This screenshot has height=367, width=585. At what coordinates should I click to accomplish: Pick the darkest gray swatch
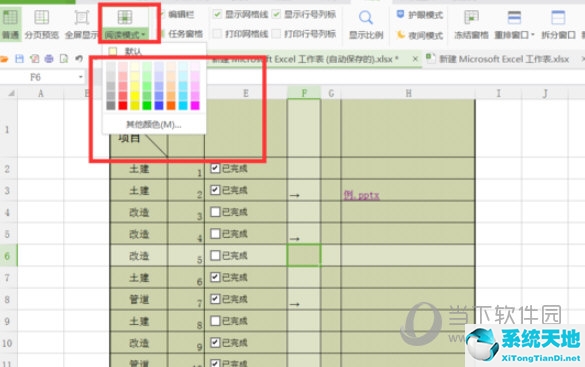coord(111,106)
